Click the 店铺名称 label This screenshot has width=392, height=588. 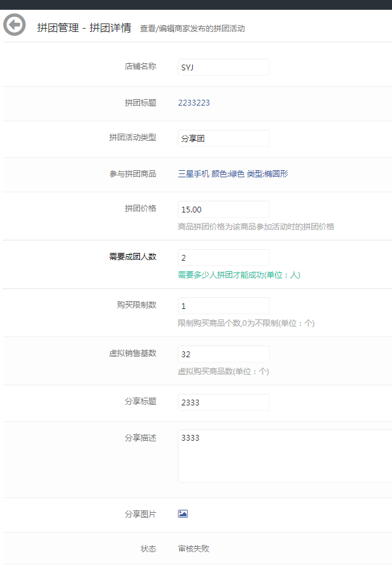click(141, 66)
